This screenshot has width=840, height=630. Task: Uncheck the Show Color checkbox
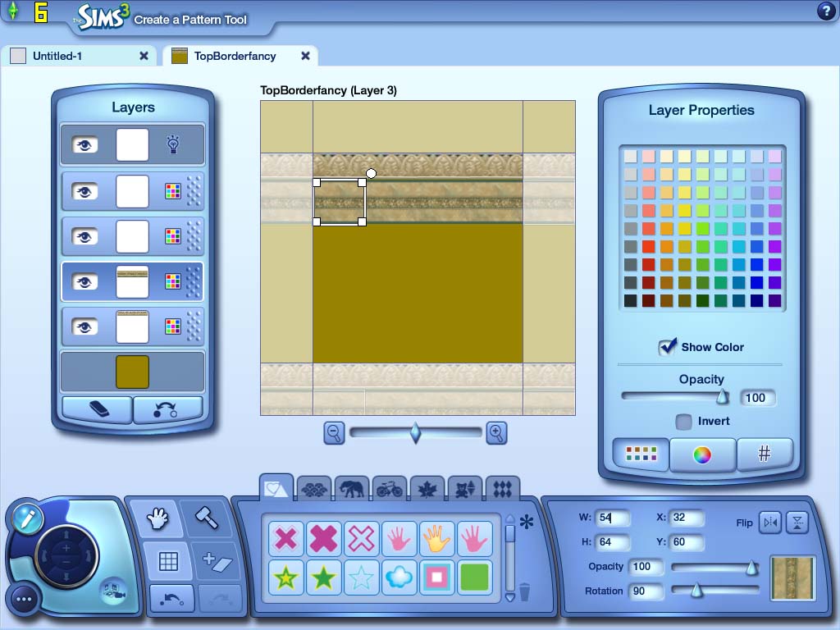[667, 347]
